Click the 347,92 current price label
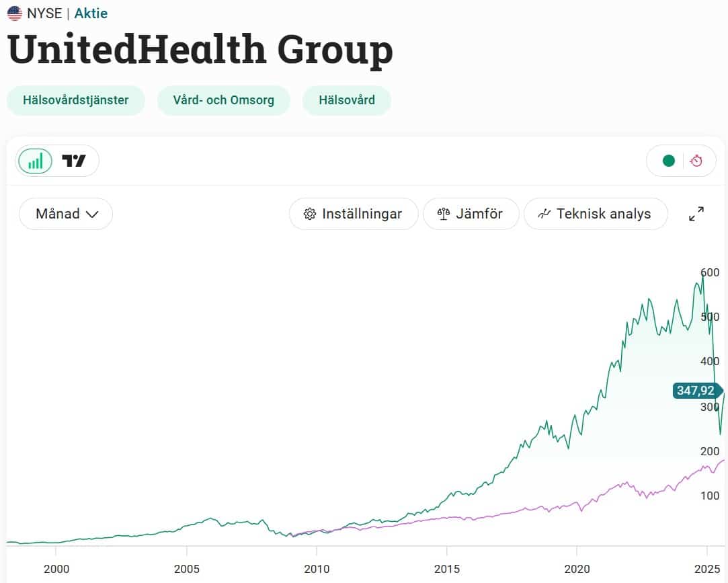This screenshot has height=583, width=728. click(x=696, y=391)
